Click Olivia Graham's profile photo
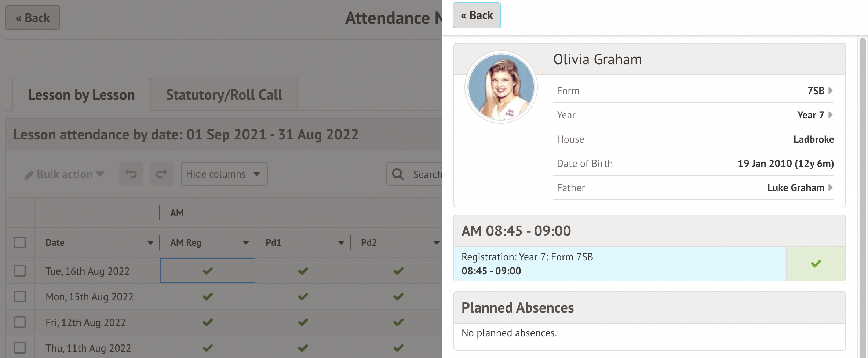 [x=501, y=87]
